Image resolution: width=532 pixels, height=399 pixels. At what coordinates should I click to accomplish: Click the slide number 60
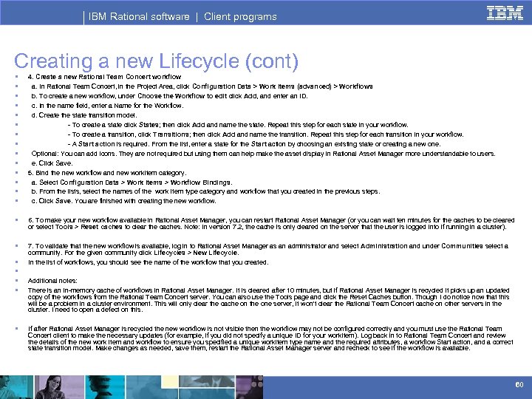pos(519,384)
